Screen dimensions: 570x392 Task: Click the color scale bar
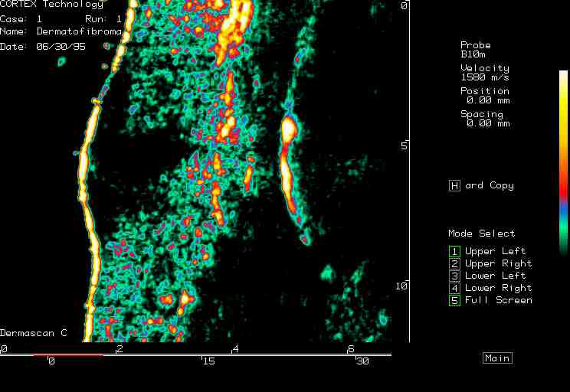point(563,162)
